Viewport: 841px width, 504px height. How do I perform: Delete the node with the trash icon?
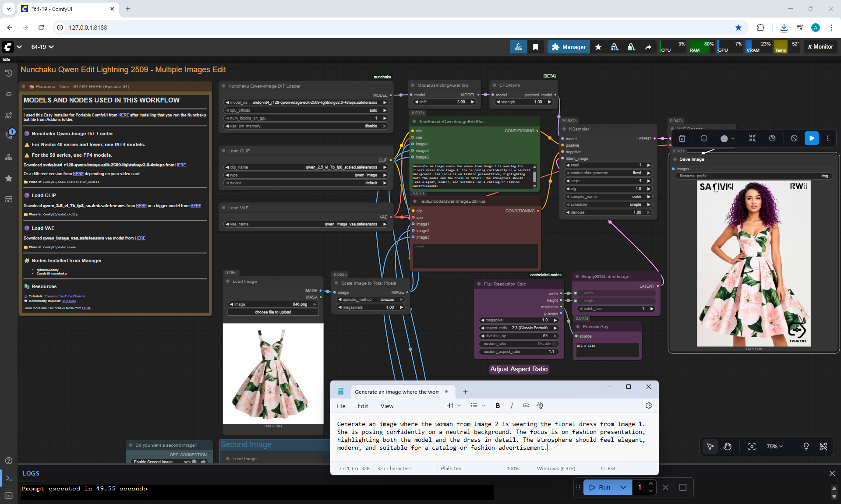[682, 138]
